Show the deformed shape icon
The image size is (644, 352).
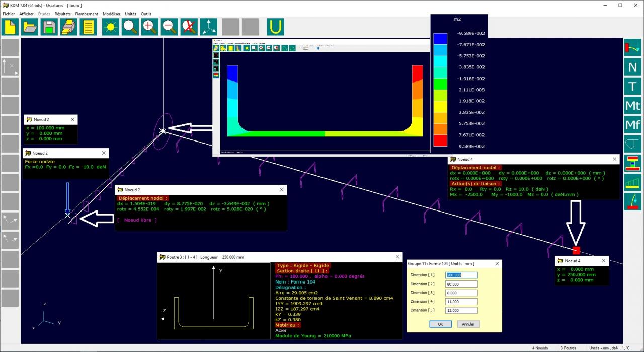[x=632, y=48]
